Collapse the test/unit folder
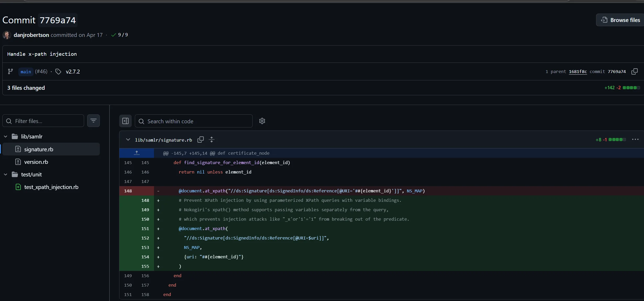644x301 pixels. pyautogui.click(x=5, y=174)
